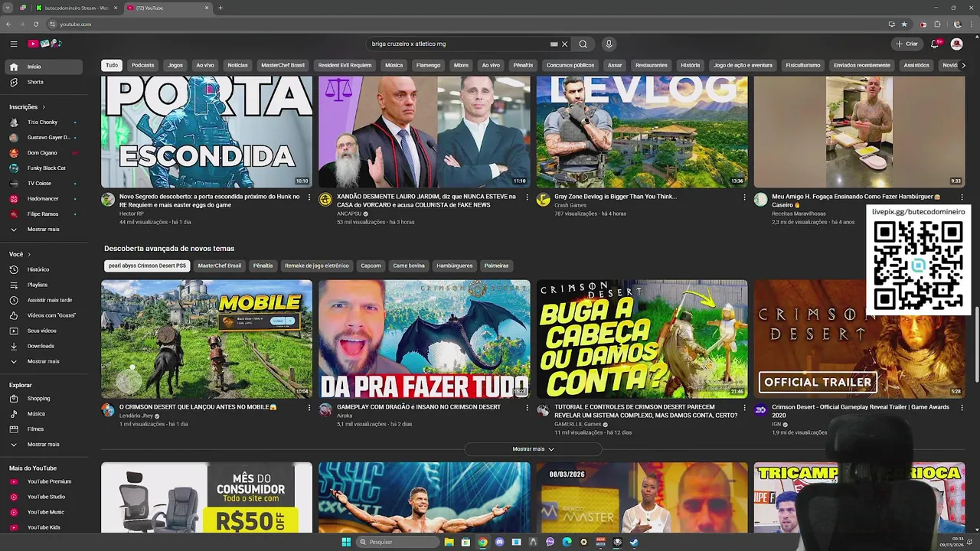Click the YouTube search input field
Viewport: 980px width, 551px height.
(x=458, y=44)
